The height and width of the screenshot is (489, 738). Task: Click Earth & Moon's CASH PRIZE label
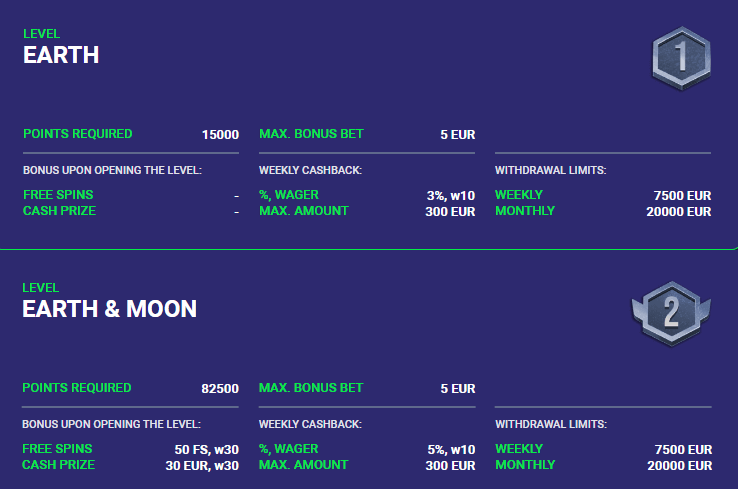(x=58, y=465)
